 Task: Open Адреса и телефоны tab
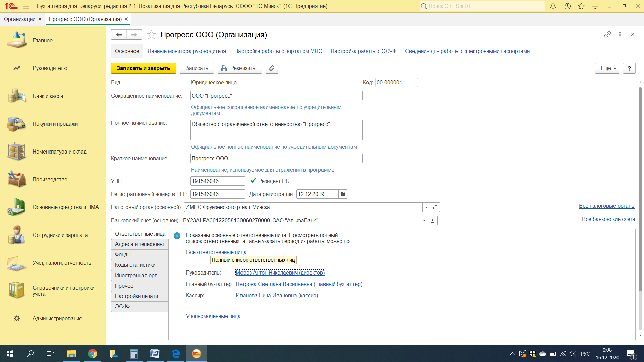tap(140, 244)
